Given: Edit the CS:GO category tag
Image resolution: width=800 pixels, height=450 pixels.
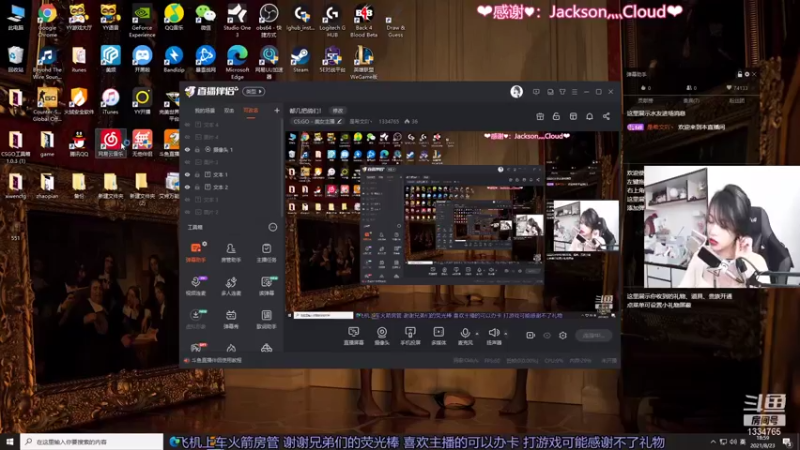Looking at the screenshot, I should coord(317,121).
